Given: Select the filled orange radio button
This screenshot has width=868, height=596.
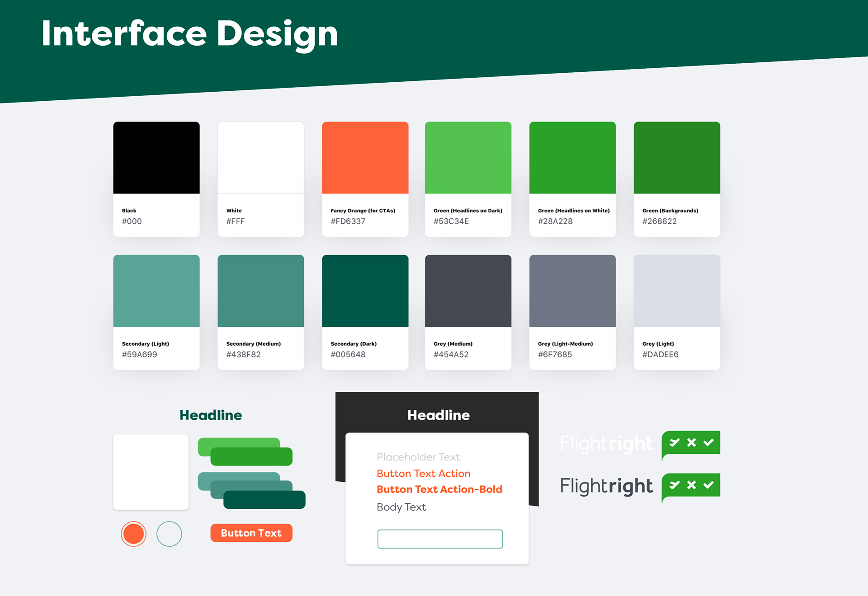Looking at the screenshot, I should click(133, 534).
